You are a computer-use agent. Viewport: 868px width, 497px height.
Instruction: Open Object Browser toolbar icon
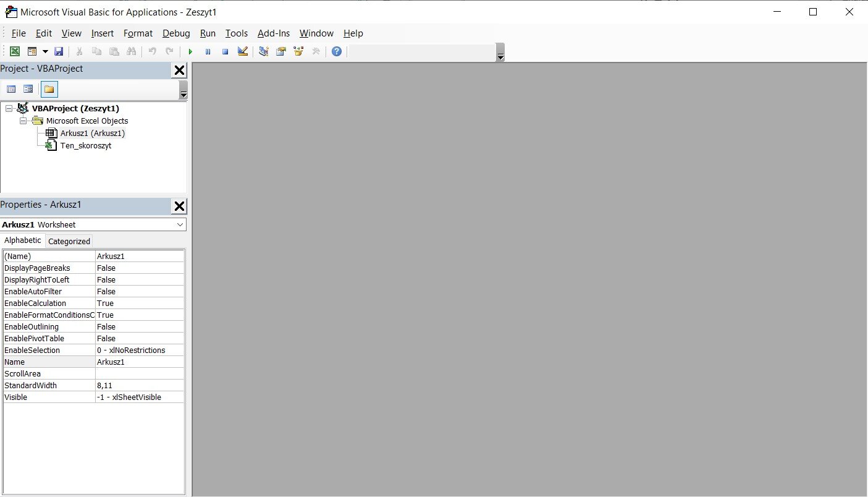pos(298,51)
